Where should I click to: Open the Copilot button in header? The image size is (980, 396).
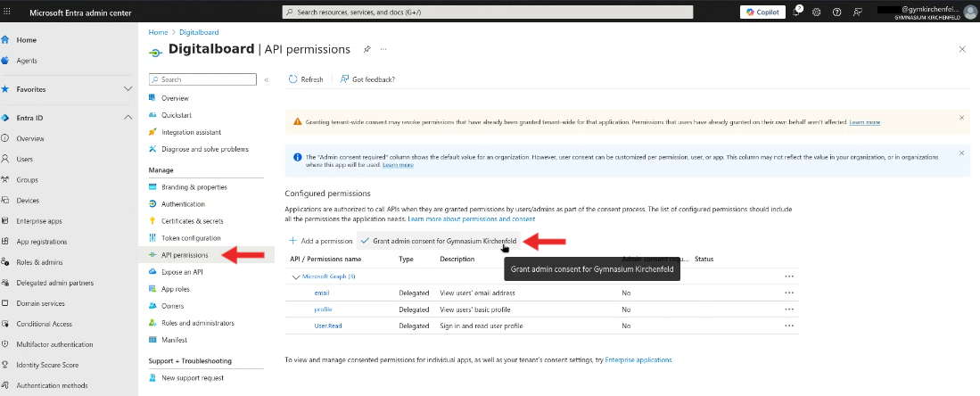762,12
